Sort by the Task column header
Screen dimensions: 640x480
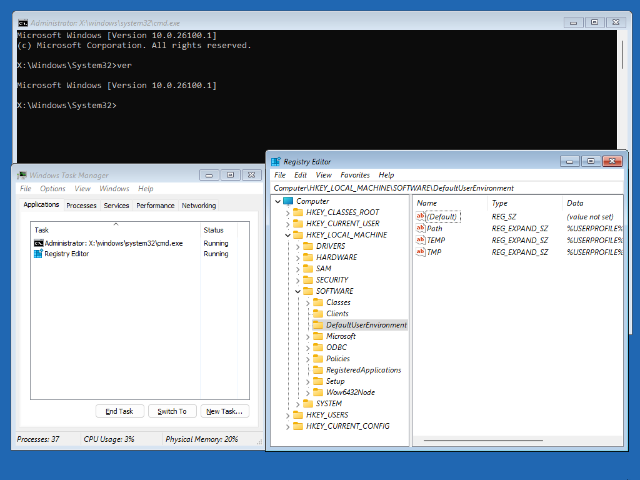tap(116, 230)
